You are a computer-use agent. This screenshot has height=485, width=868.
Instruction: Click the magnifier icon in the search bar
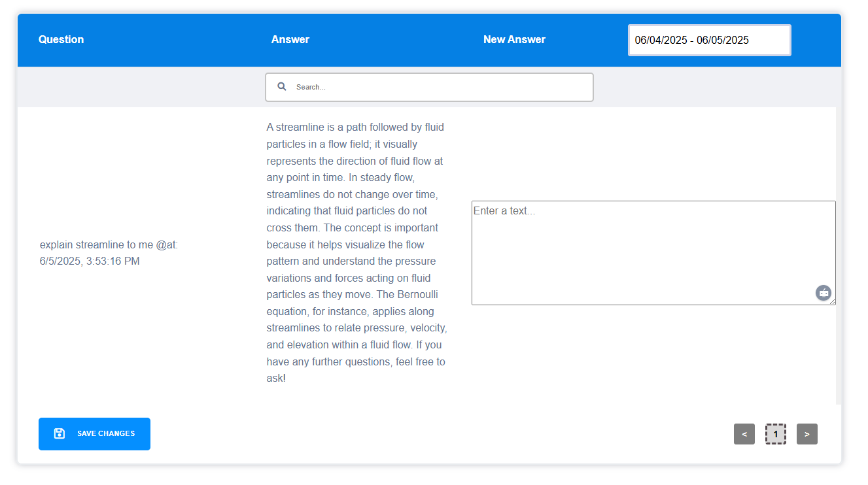282,86
